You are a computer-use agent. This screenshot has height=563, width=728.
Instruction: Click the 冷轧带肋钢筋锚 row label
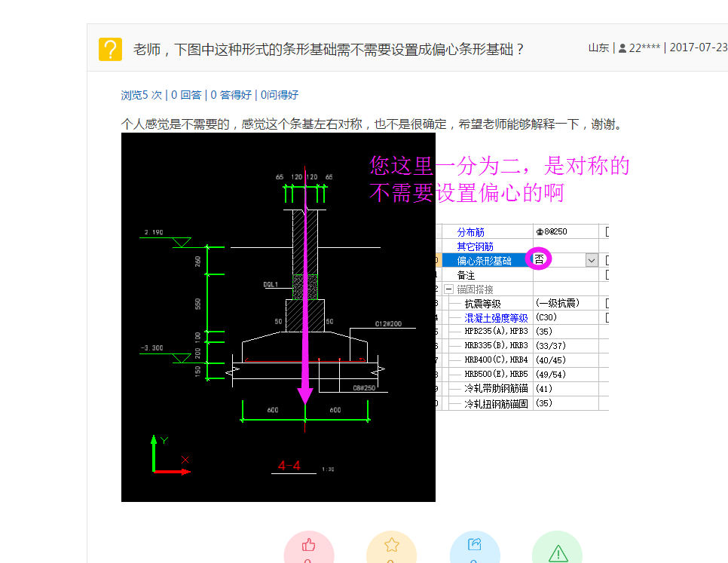pyautogui.click(x=496, y=389)
